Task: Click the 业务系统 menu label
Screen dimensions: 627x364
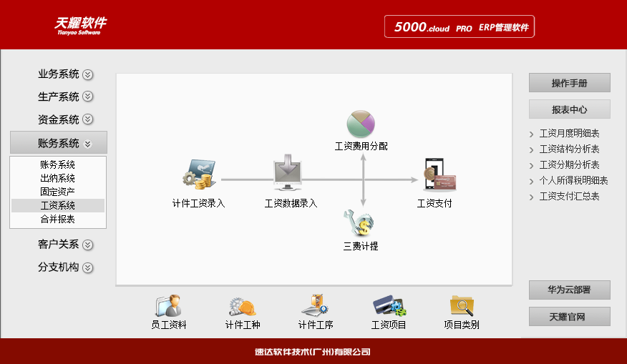Action: [x=59, y=74]
